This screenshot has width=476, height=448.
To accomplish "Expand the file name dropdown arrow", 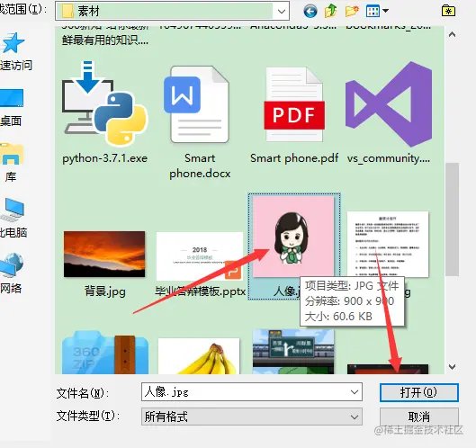I will [355, 392].
